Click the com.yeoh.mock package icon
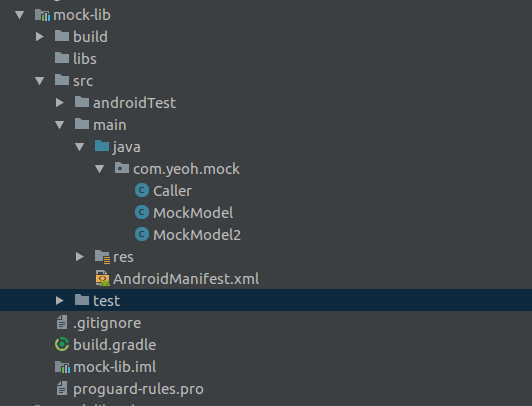Image resolution: width=532 pixels, height=406 pixels. point(122,168)
